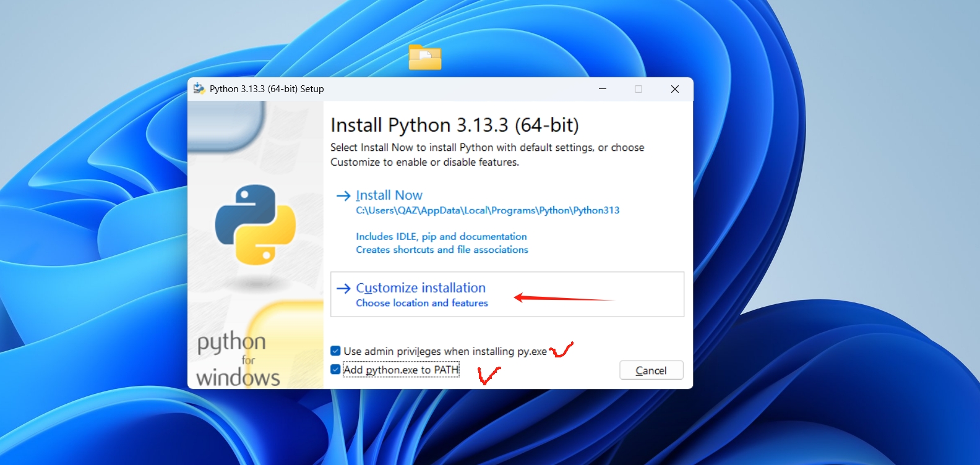
Task: Uncheck Use admin privileges when installing py.exe
Action: tap(335, 351)
